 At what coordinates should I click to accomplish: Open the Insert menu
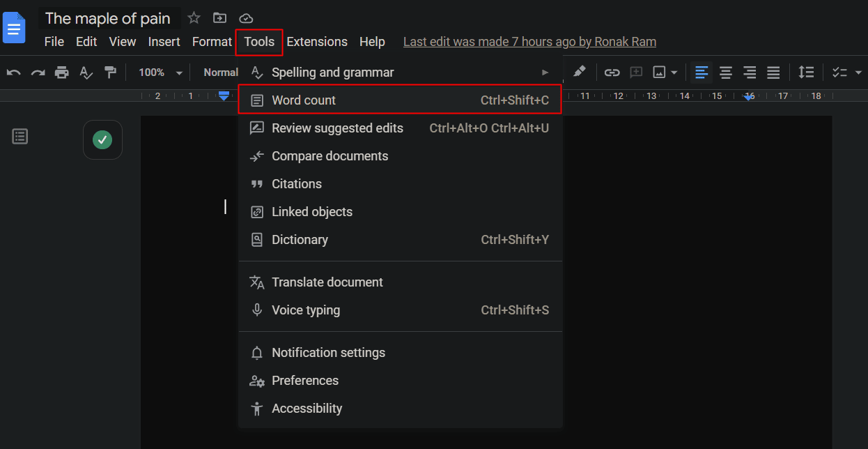[x=164, y=42]
